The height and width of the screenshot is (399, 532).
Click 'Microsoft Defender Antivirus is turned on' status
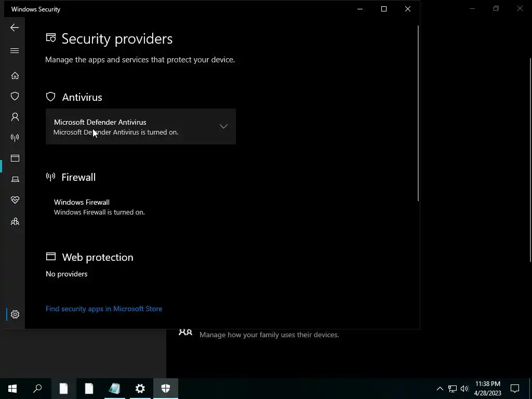point(116,132)
